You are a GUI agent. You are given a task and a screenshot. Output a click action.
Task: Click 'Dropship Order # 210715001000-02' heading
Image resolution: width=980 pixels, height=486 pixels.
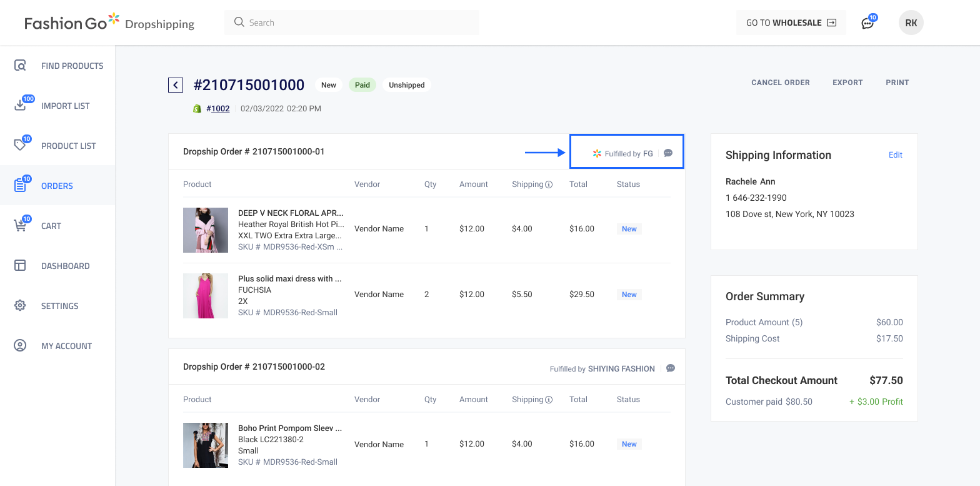pyautogui.click(x=254, y=367)
